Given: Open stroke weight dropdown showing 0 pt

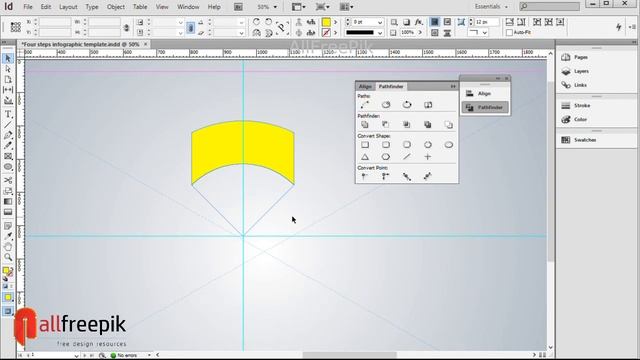Looking at the screenshot, I should coord(380,22).
